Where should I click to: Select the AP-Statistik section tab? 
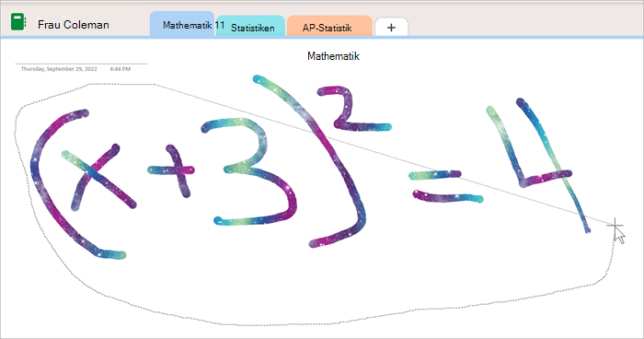[x=329, y=27]
